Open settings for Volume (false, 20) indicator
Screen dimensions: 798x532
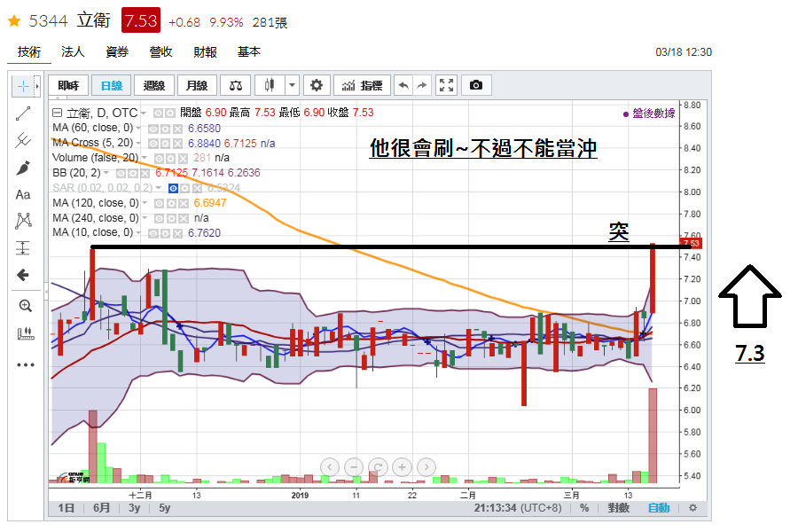(x=171, y=159)
